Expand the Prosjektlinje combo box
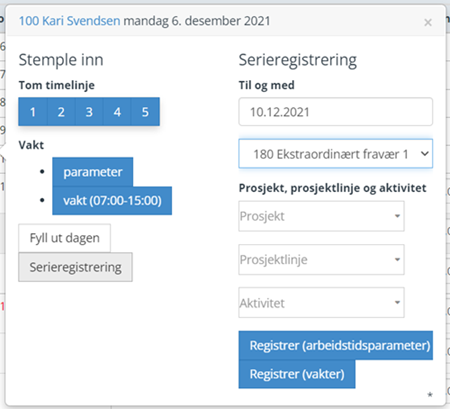Image resolution: width=450 pixels, height=409 pixels. click(x=321, y=259)
